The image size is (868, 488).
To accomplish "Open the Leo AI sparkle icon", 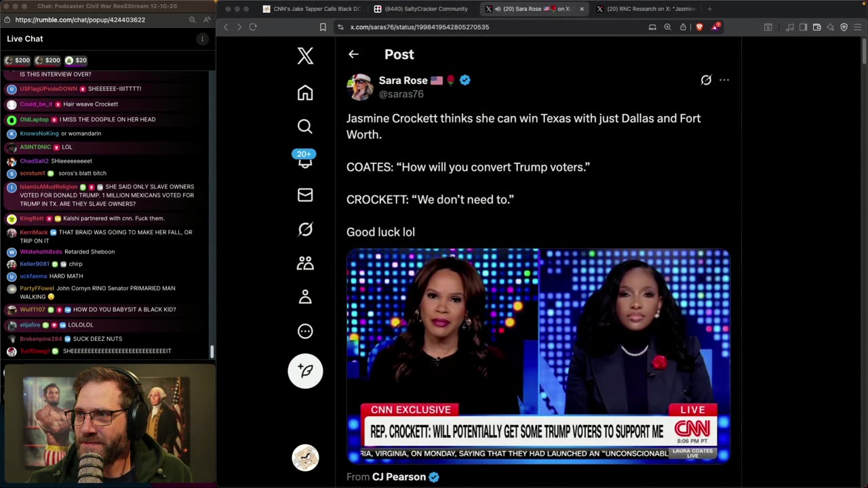I will click(831, 27).
